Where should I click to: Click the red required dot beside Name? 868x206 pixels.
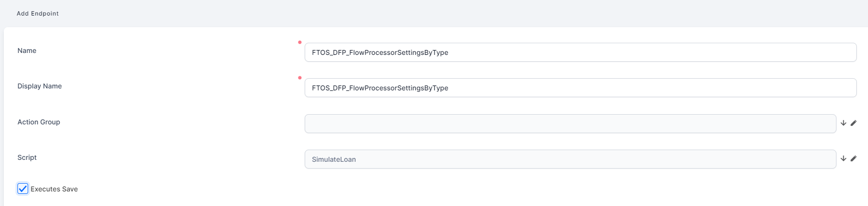click(300, 42)
